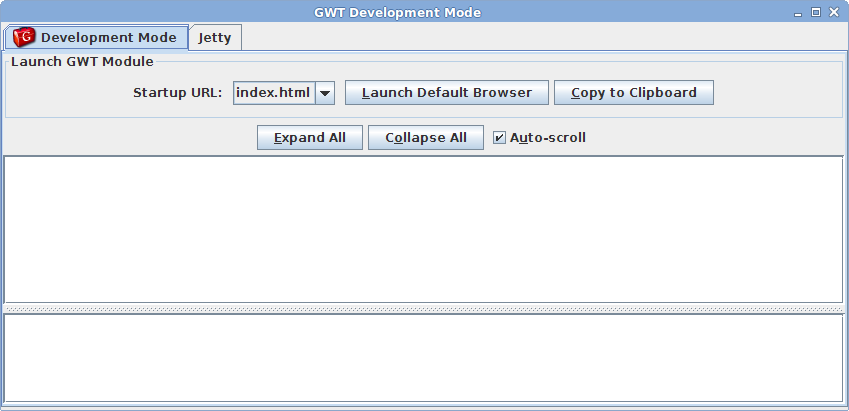
Task: Select the index.html startup URL field
Action: pos(274,93)
